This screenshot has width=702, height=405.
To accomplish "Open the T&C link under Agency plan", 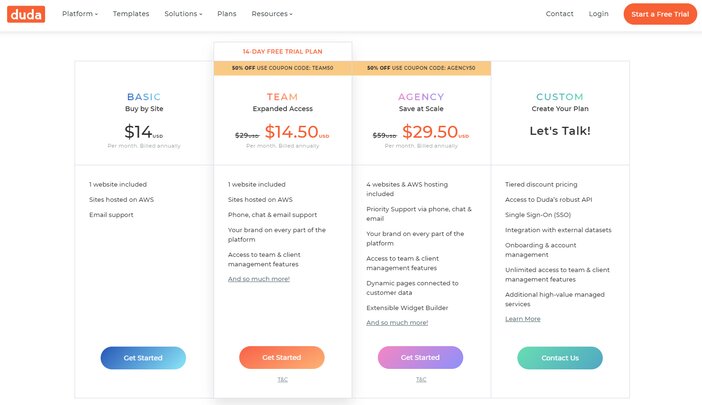I will 421,379.
